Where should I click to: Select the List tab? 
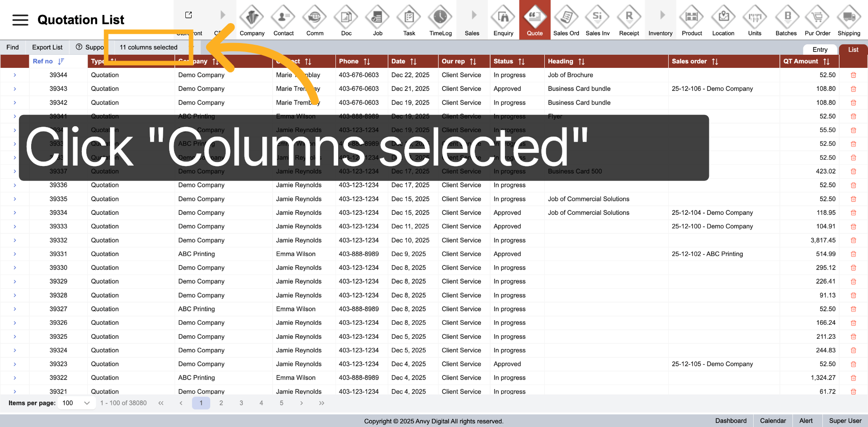click(853, 50)
